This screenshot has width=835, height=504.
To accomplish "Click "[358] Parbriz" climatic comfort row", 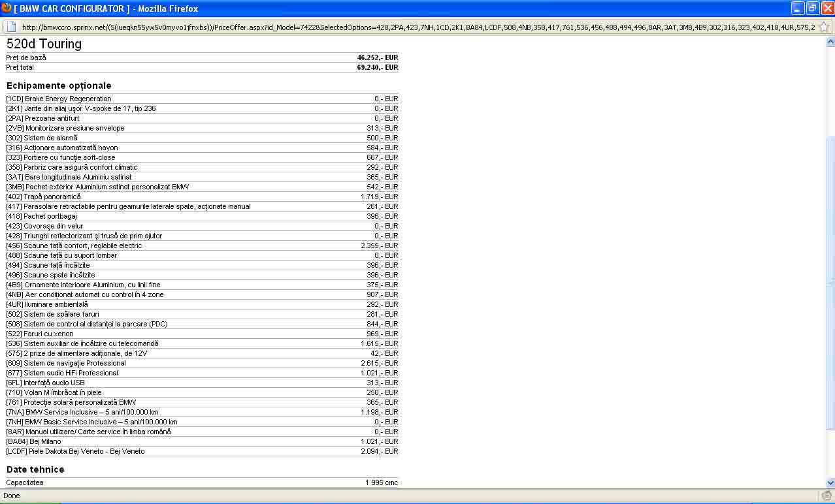I will [x=202, y=167].
